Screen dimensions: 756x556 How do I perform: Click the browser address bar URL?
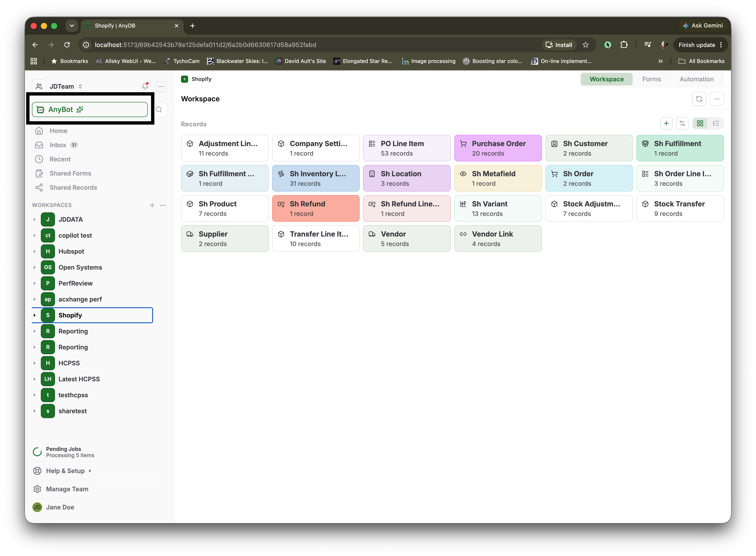click(x=205, y=45)
